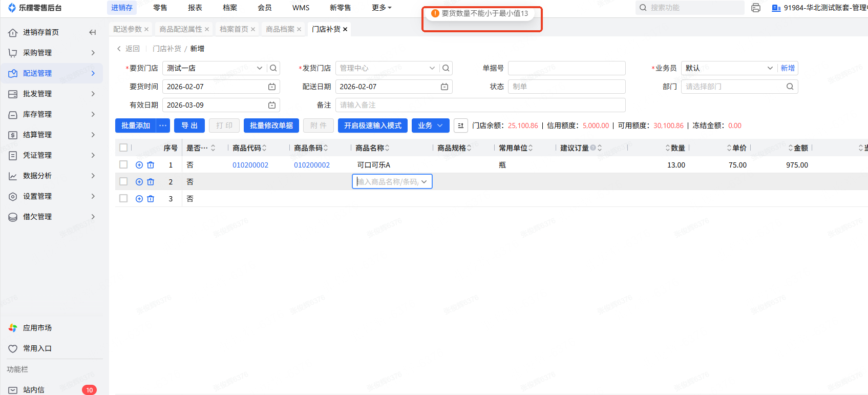Screen dimensions: 868x395
Task: Click the 备注 input field
Action: coord(480,105)
